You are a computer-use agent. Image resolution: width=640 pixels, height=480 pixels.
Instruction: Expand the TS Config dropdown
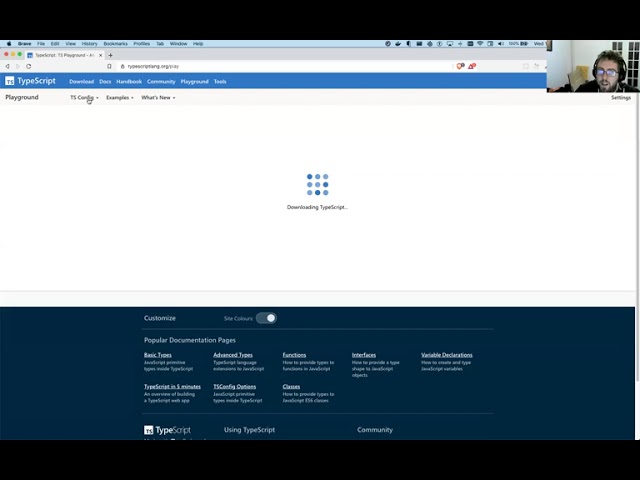coord(84,98)
